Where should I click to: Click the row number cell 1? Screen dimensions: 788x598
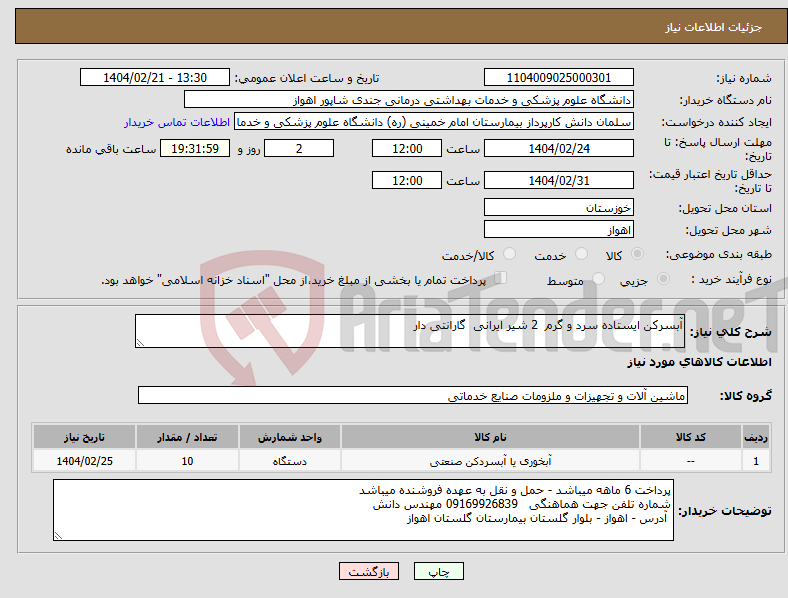point(756,461)
